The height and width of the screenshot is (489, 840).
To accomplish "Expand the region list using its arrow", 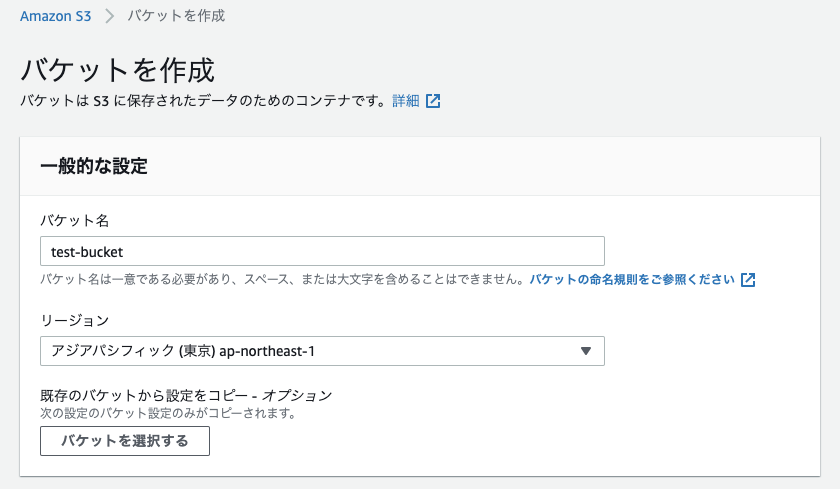I will pos(586,351).
